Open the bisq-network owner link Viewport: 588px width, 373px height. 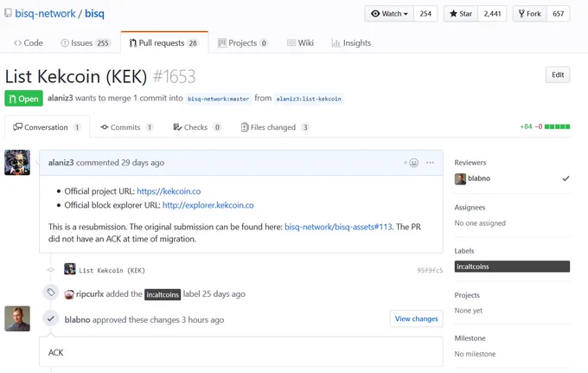(45, 14)
